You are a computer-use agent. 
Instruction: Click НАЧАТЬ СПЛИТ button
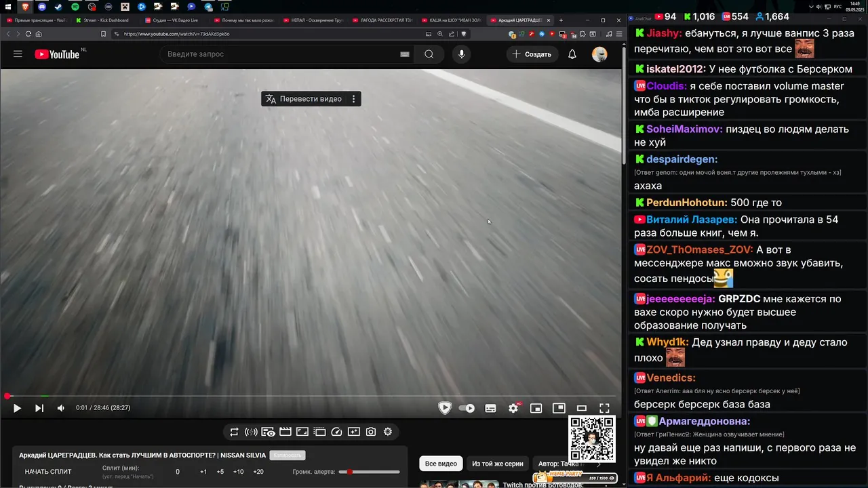pyautogui.click(x=48, y=472)
